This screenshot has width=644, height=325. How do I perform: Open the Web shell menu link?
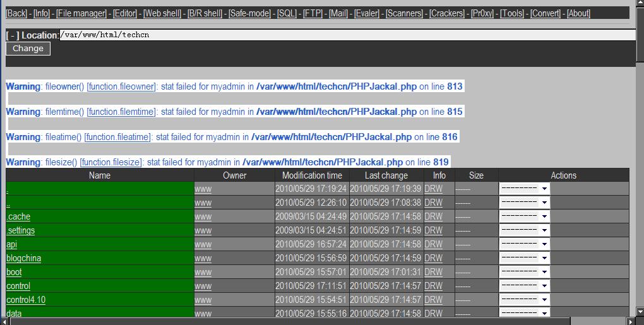click(x=162, y=13)
